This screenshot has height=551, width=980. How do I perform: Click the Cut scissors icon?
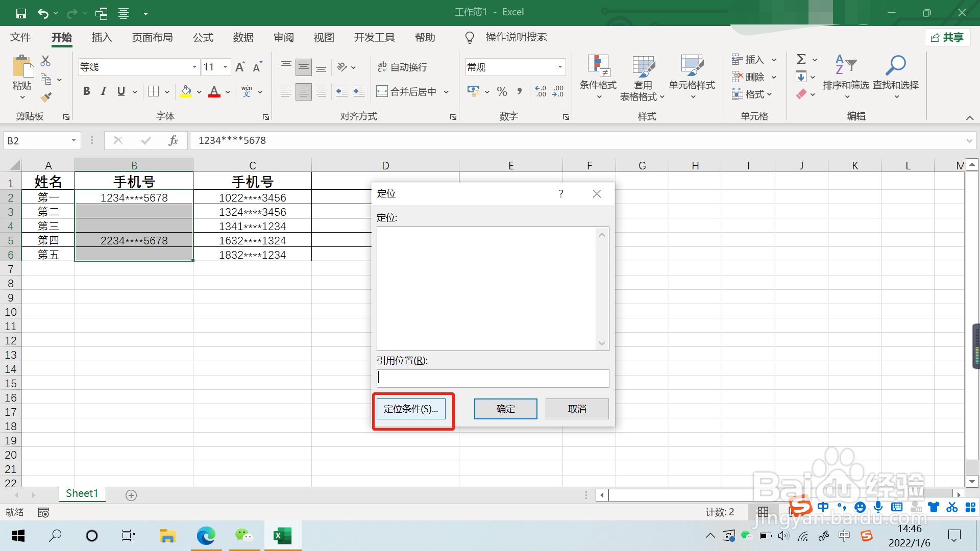click(45, 61)
